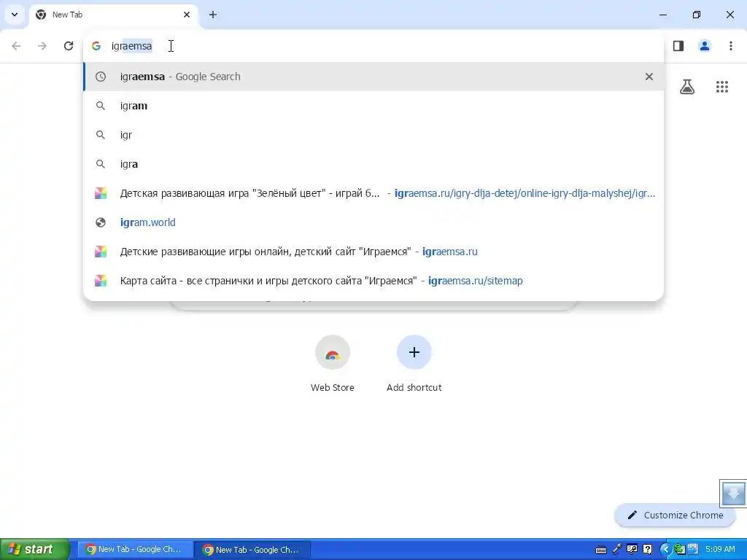Click the Google icon in the address bar

[96, 46]
